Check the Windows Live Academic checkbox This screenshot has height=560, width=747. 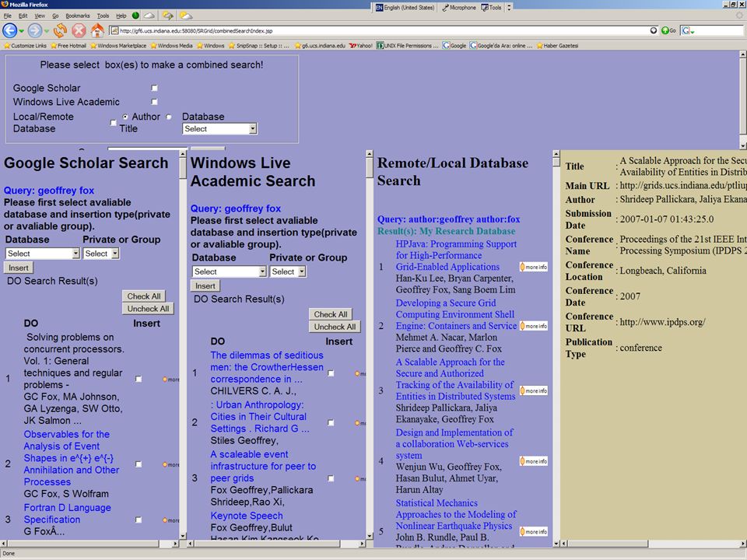pos(154,102)
